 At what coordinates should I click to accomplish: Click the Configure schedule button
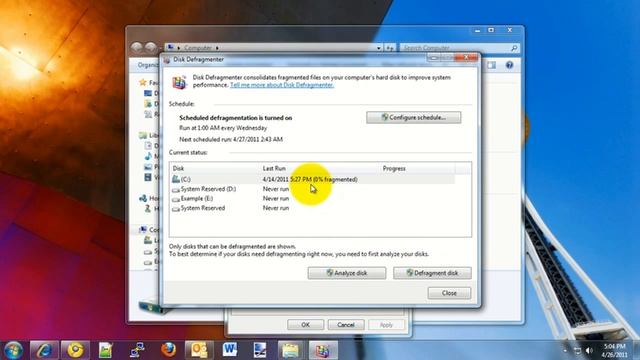413,118
